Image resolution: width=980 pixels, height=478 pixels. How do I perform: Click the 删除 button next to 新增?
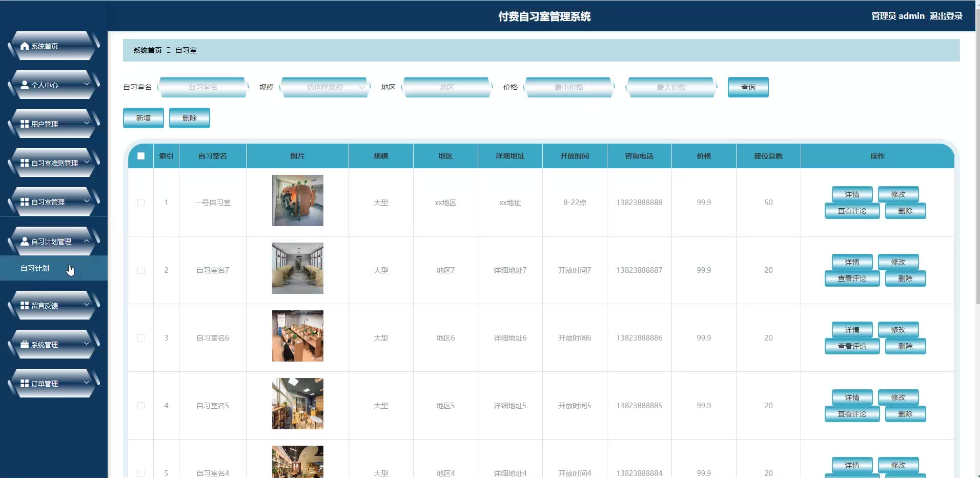coord(190,118)
